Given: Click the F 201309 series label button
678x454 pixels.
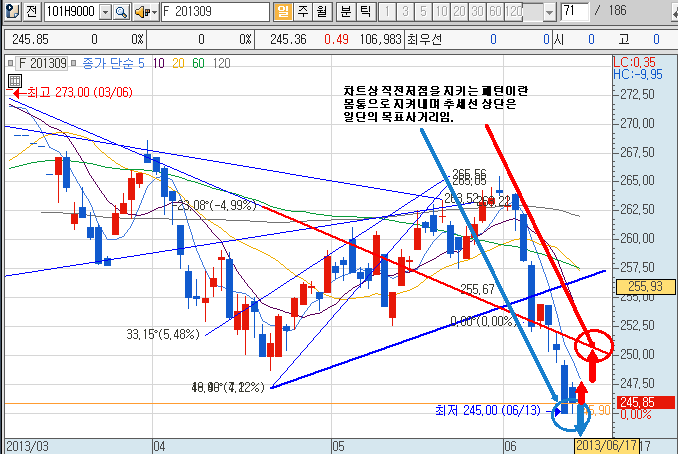Looking at the screenshot, I should (41, 63).
